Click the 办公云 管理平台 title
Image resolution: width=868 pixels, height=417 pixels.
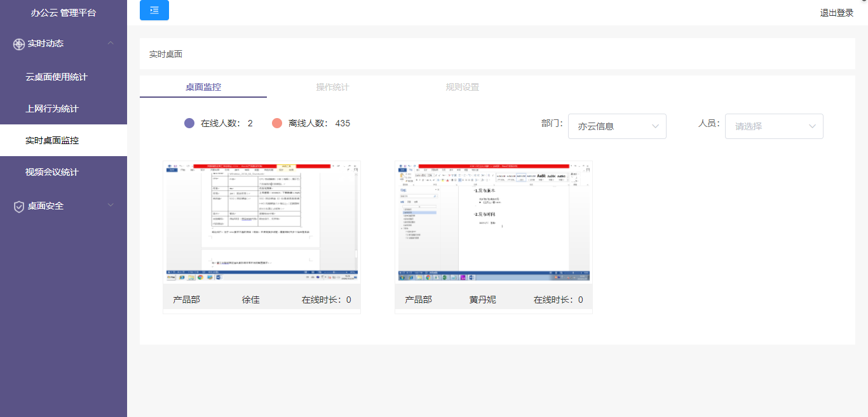(64, 13)
